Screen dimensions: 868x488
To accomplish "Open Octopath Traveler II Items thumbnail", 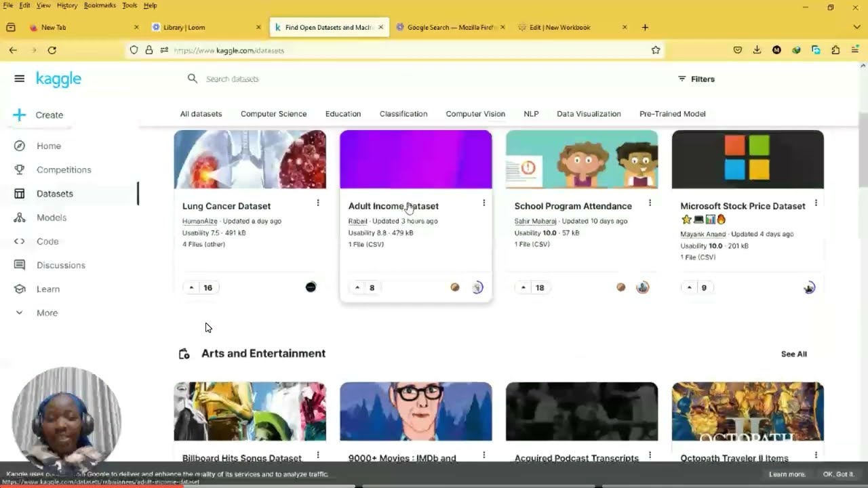I will click(748, 411).
